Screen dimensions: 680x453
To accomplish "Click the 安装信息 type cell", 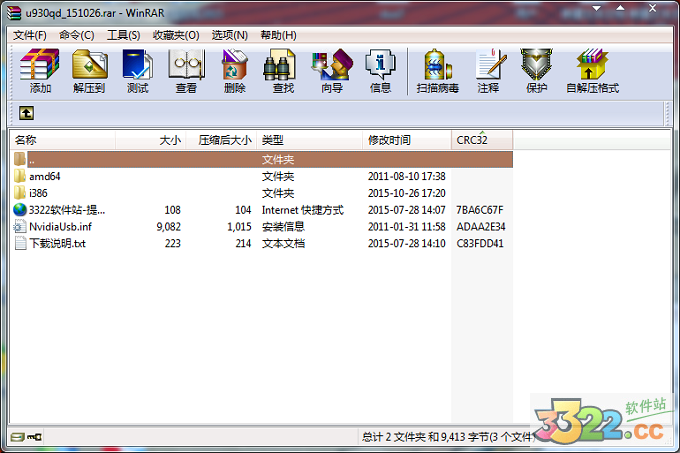I will click(283, 226).
